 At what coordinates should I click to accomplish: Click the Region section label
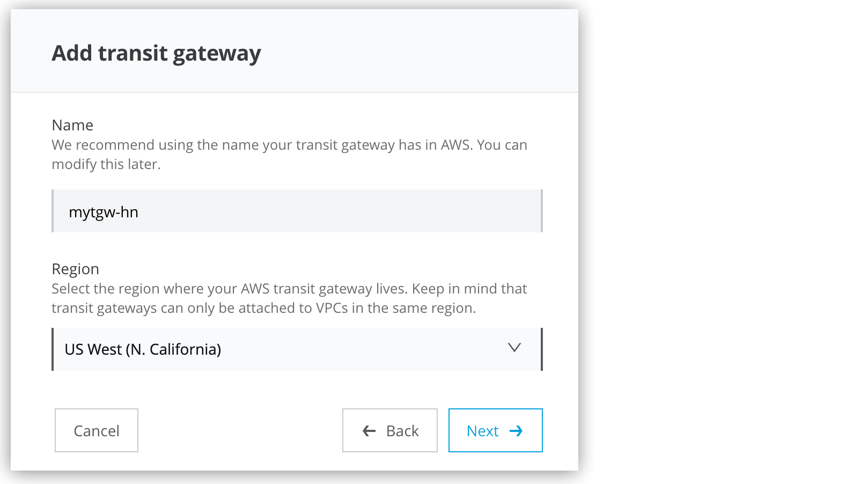(76, 269)
